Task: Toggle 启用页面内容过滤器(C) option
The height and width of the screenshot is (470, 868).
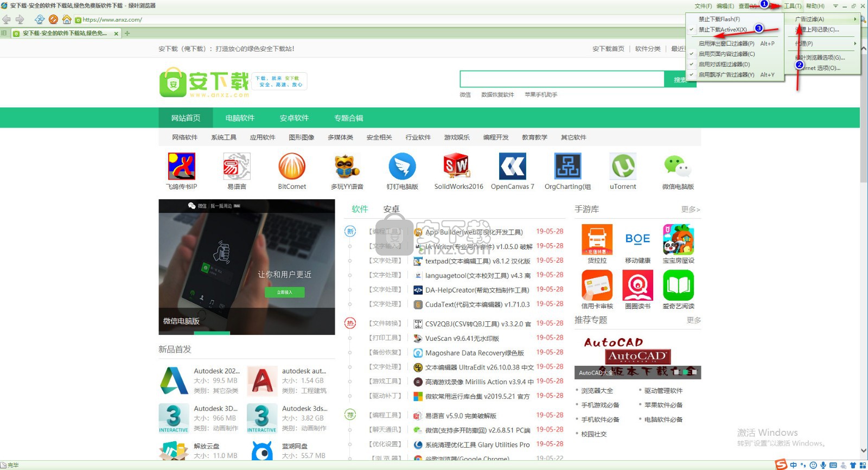Action: click(x=735, y=54)
